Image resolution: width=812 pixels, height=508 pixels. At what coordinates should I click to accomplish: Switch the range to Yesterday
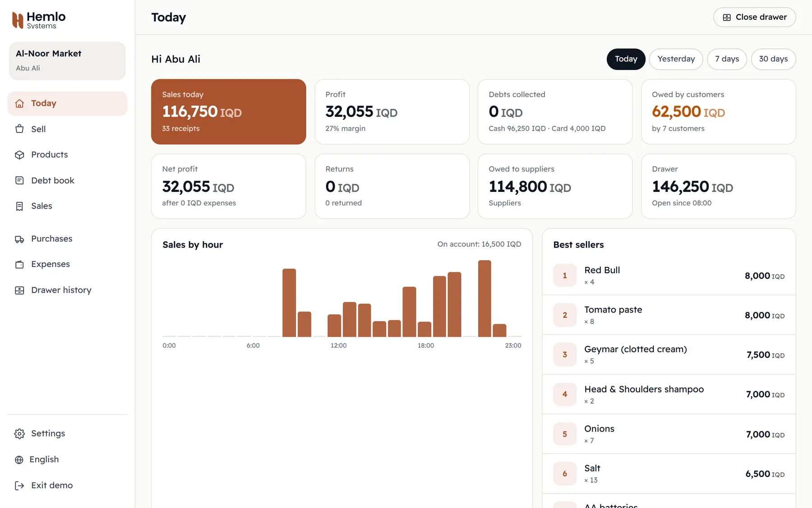[x=676, y=59]
